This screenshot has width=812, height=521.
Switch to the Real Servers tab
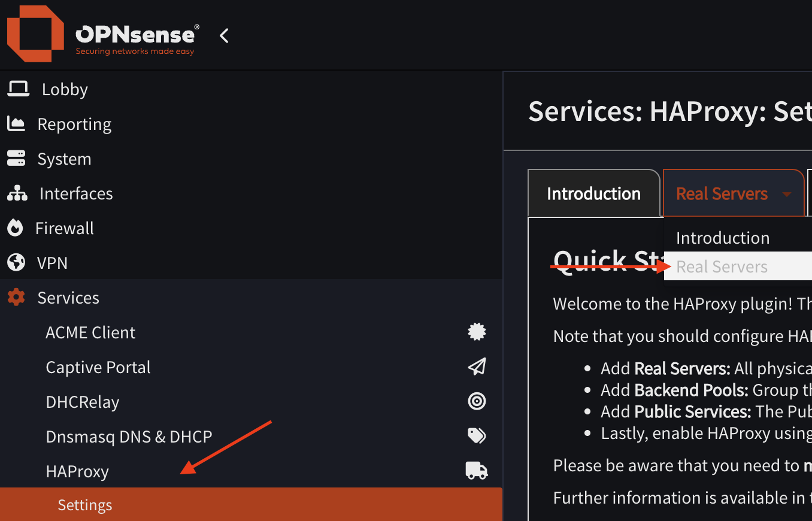[x=722, y=193]
